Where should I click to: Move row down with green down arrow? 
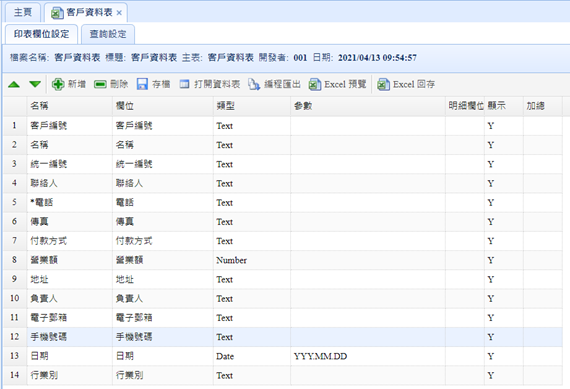[x=35, y=84]
